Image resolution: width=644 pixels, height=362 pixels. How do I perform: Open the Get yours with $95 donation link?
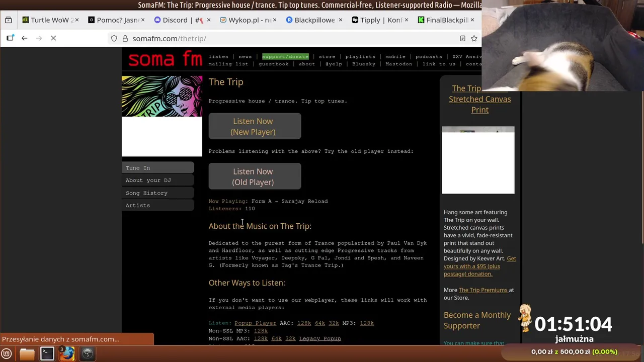pyautogui.click(x=480, y=266)
